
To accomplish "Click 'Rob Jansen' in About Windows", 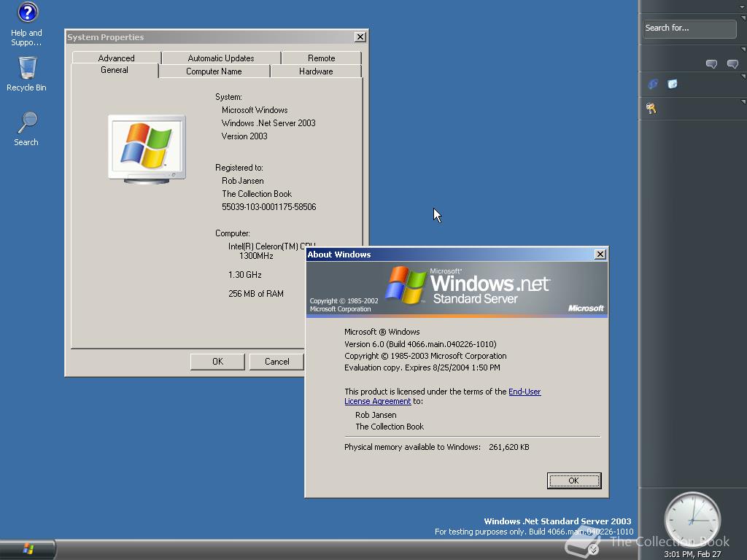I will click(376, 415).
